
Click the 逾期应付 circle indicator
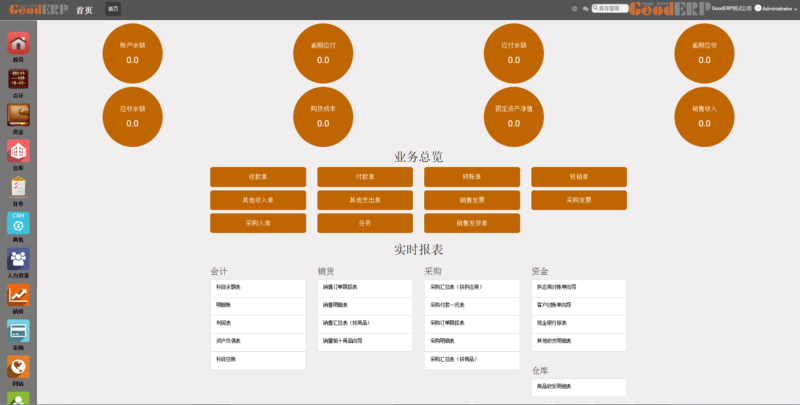point(323,53)
